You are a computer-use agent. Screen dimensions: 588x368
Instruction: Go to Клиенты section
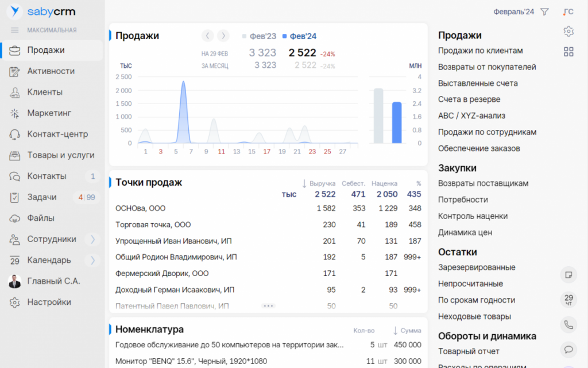pos(52,93)
